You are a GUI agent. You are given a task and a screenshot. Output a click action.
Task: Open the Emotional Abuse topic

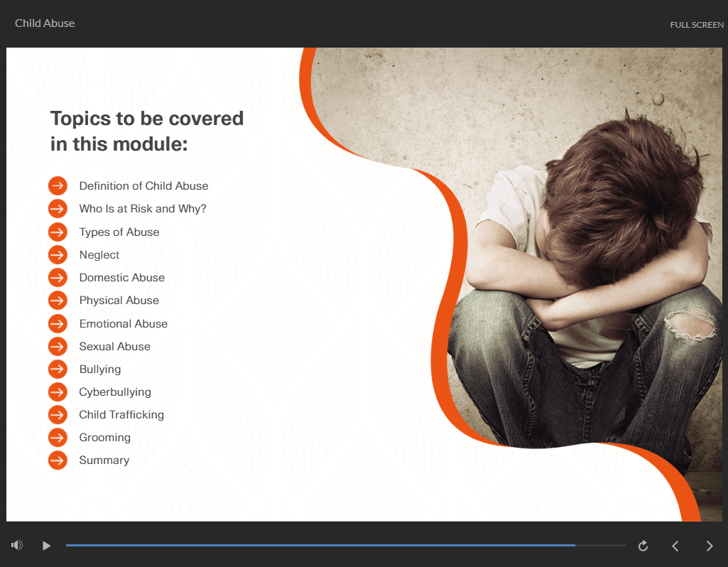point(124,324)
